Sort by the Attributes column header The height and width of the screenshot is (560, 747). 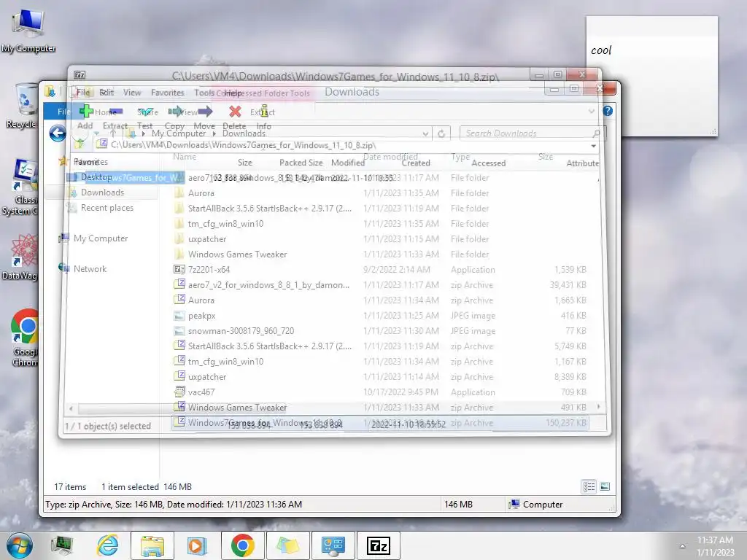coord(582,163)
